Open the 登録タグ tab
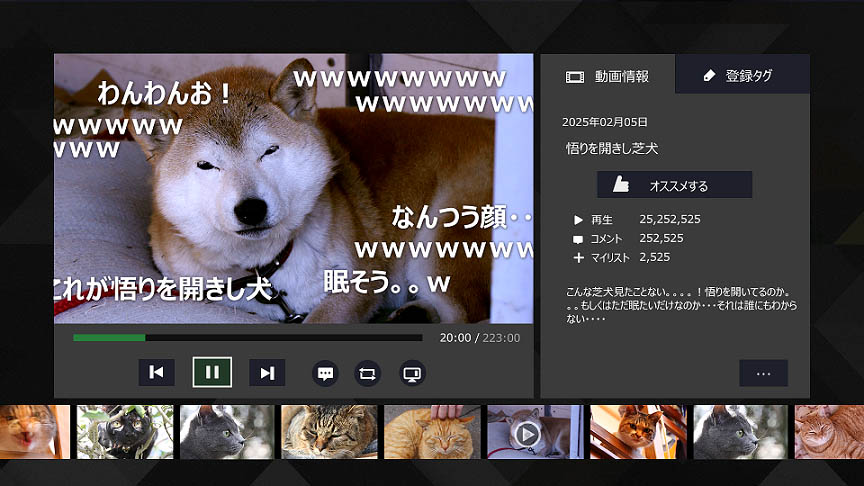This screenshot has width=864, height=486. [x=742, y=74]
